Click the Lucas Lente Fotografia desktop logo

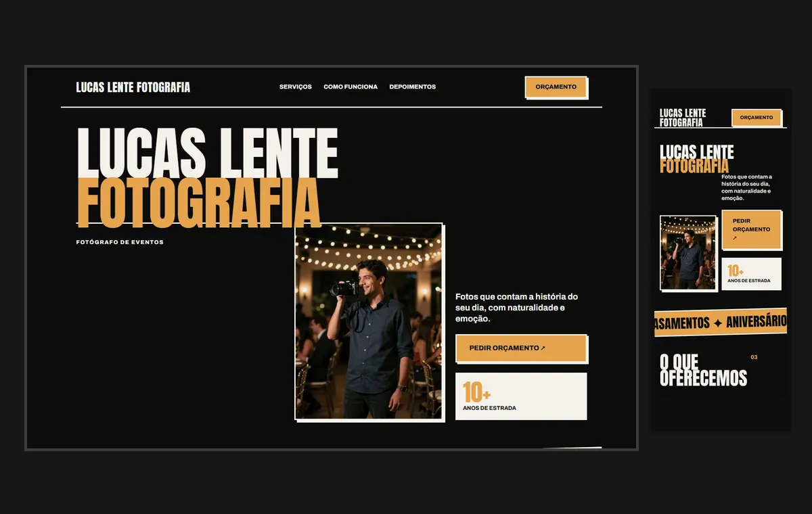[133, 87]
